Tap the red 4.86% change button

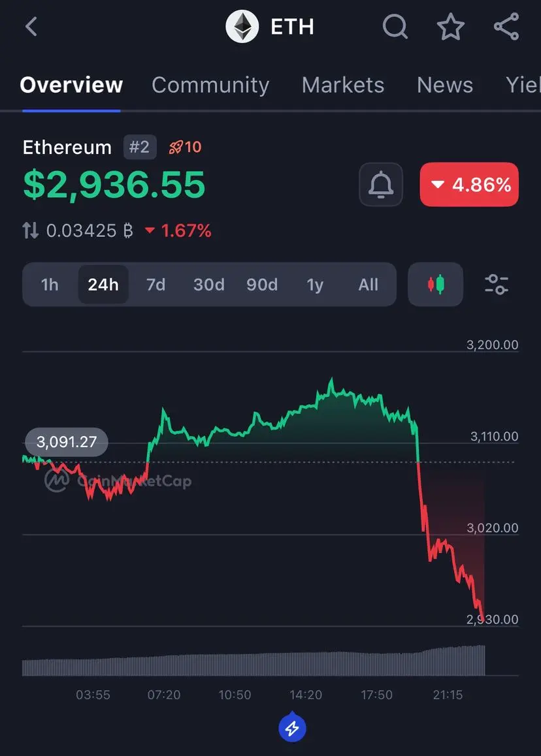coord(470,185)
